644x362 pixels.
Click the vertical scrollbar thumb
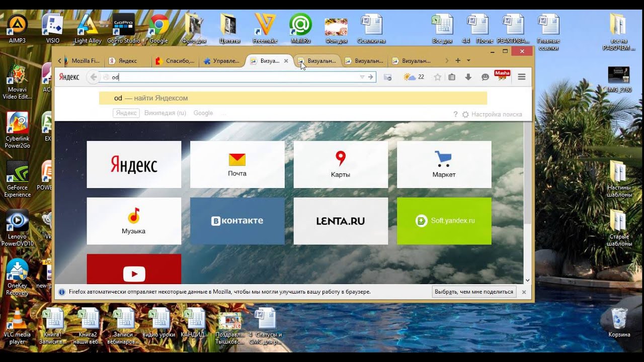pyautogui.click(x=527, y=173)
